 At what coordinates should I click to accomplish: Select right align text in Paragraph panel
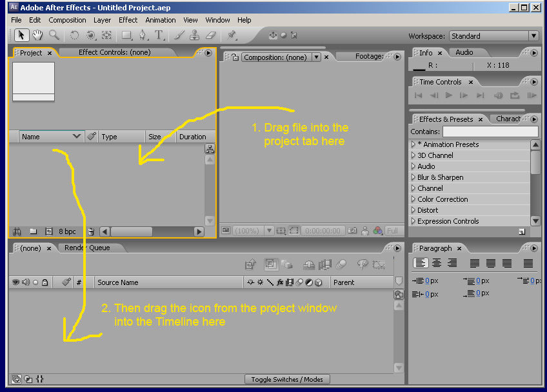pos(452,262)
